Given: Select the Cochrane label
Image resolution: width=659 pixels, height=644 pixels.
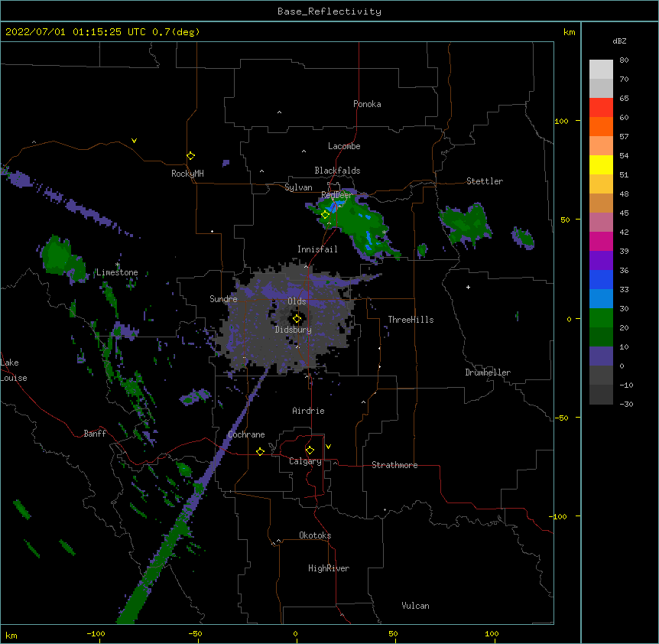Looking at the screenshot, I should [x=246, y=434].
